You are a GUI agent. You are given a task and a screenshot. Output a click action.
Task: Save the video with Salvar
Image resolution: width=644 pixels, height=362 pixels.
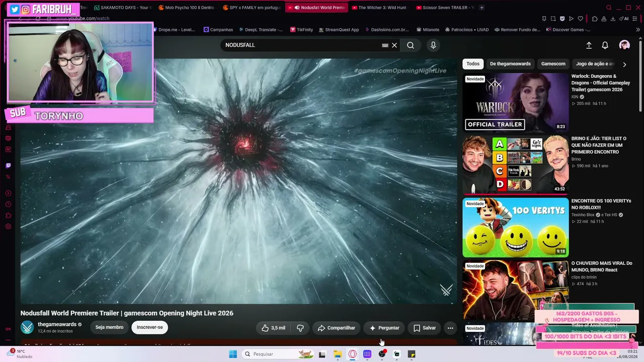click(425, 328)
